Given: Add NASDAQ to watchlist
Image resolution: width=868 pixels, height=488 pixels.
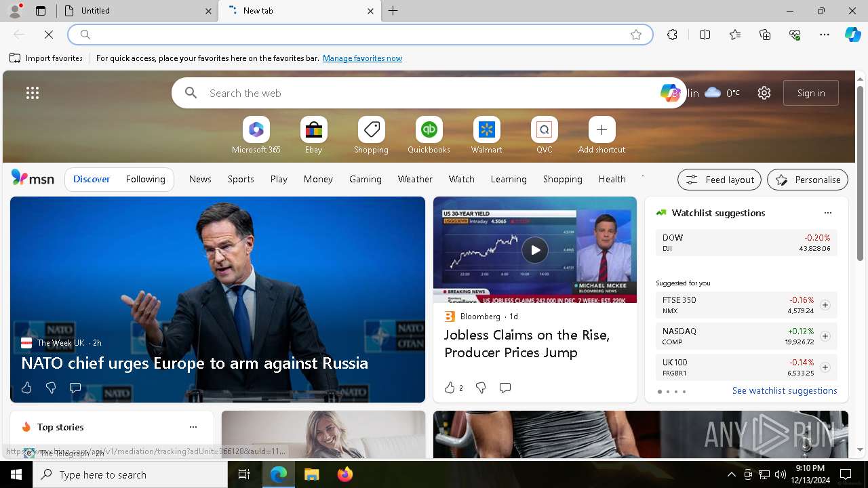Looking at the screenshot, I should click(x=825, y=336).
